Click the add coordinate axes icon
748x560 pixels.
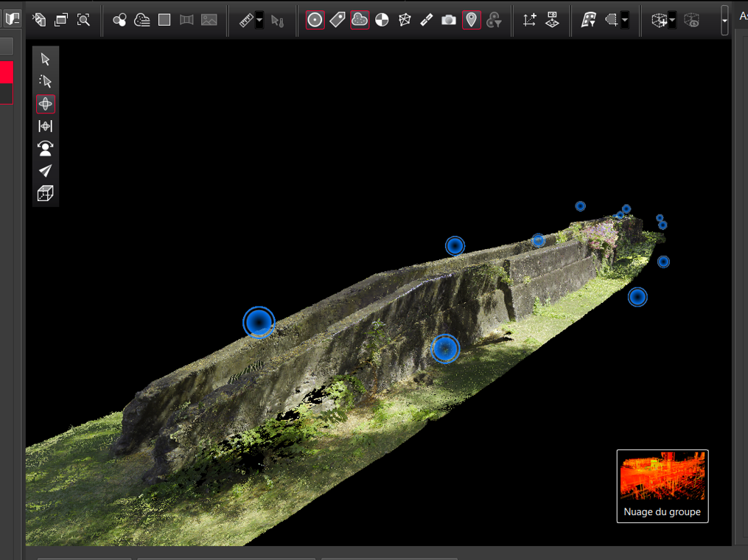[529, 21]
